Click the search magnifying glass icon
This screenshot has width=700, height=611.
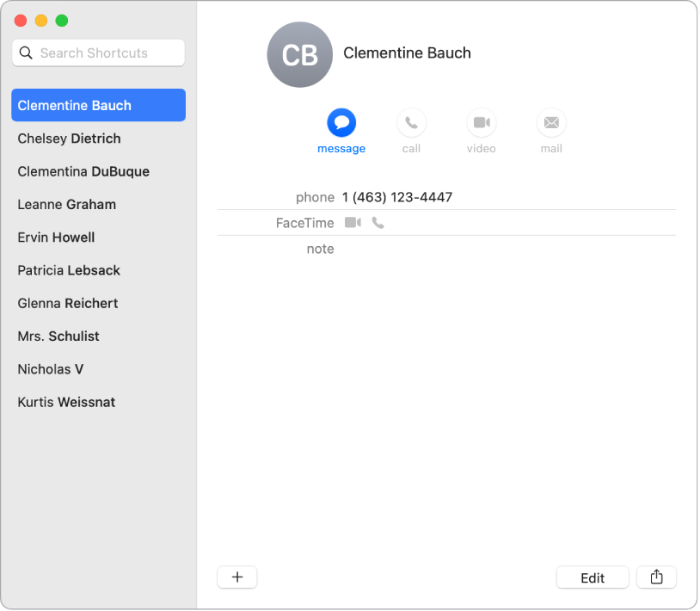point(27,52)
